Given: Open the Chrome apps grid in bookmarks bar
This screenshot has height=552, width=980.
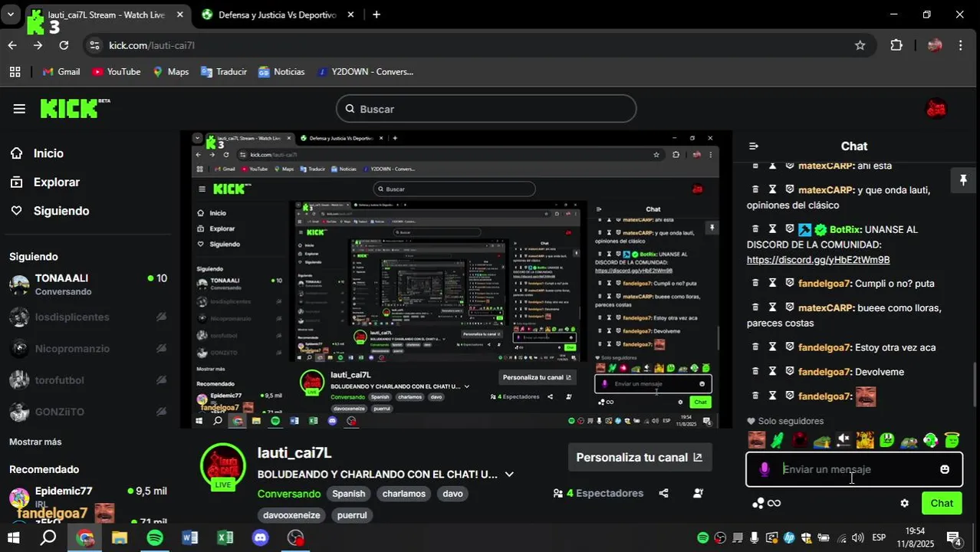Looking at the screenshot, I should (x=15, y=72).
